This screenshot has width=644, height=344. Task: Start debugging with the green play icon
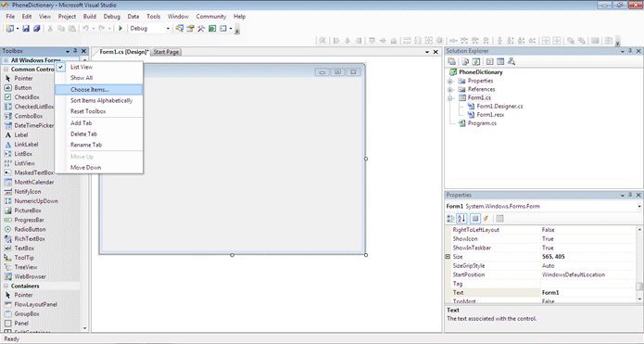point(120,29)
